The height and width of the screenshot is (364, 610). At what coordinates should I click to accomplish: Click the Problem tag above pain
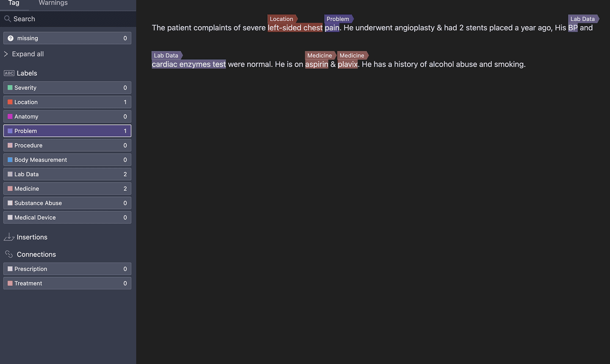tap(338, 19)
